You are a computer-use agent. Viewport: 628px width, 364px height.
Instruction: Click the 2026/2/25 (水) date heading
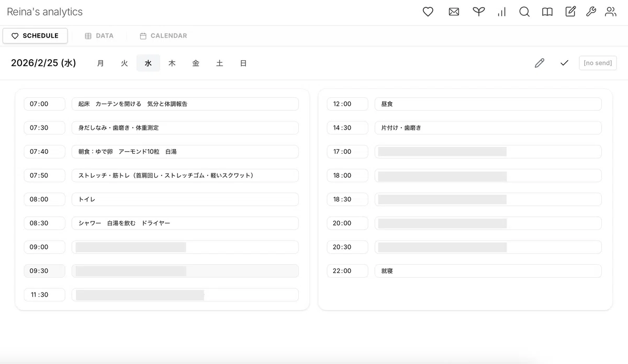[43, 63]
